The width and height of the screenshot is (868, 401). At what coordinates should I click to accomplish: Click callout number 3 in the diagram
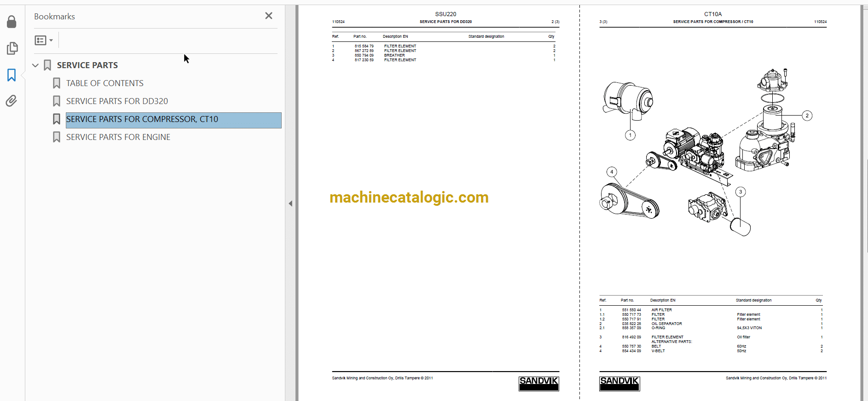point(741,192)
